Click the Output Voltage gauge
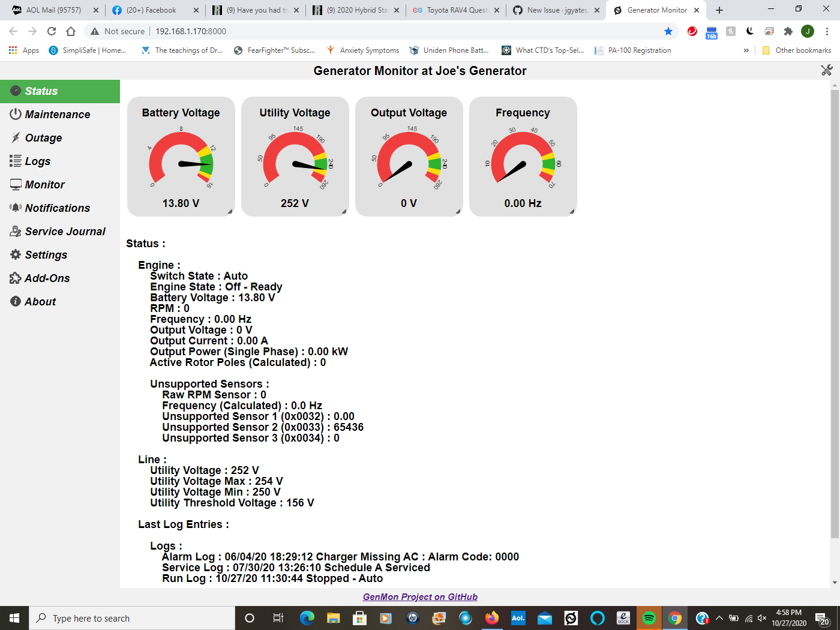Screen dimensions: 840x630 point(409,157)
